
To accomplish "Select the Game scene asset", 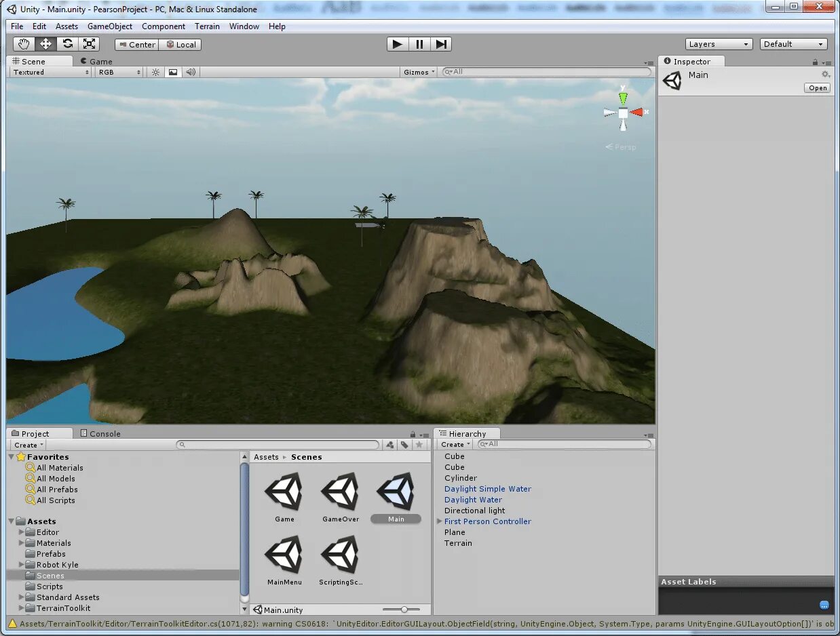I will click(284, 498).
